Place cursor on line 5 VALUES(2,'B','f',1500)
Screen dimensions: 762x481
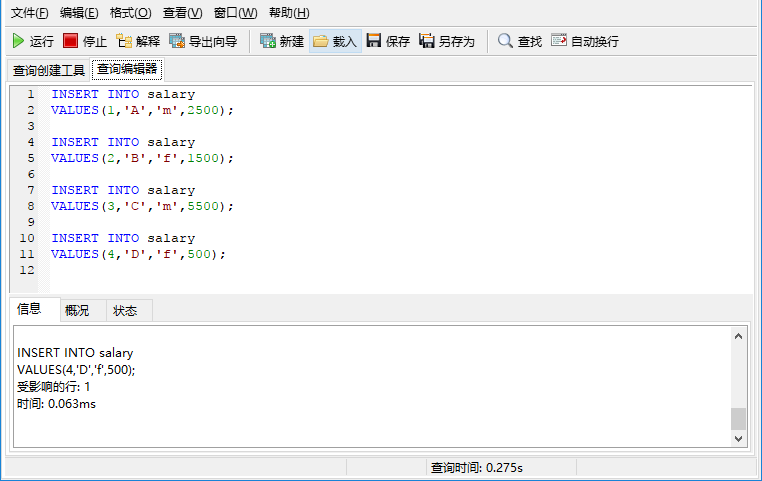(x=142, y=158)
